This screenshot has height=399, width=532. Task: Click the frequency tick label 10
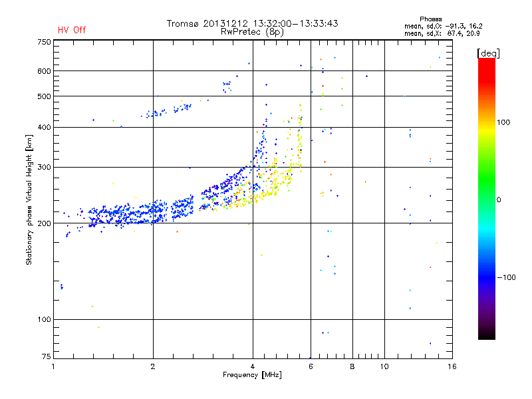384,366
